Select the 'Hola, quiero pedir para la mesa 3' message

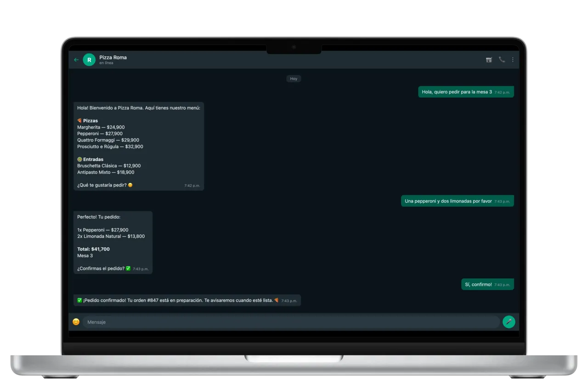click(466, 92)
